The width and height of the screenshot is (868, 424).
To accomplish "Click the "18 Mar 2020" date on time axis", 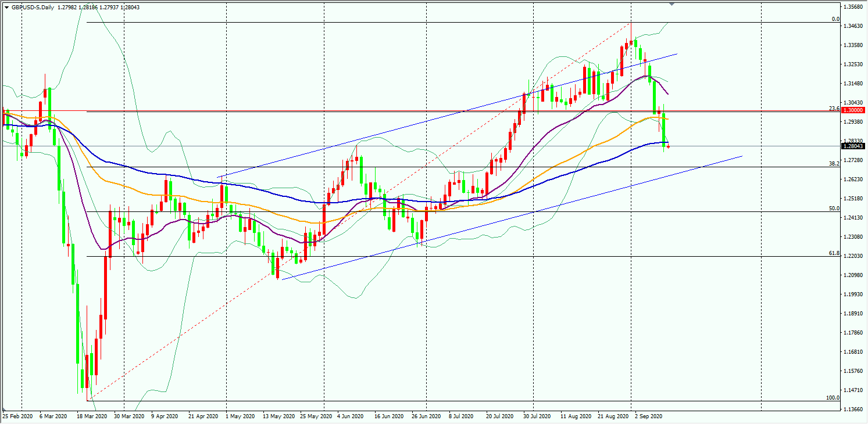I will tap(93, 417).
